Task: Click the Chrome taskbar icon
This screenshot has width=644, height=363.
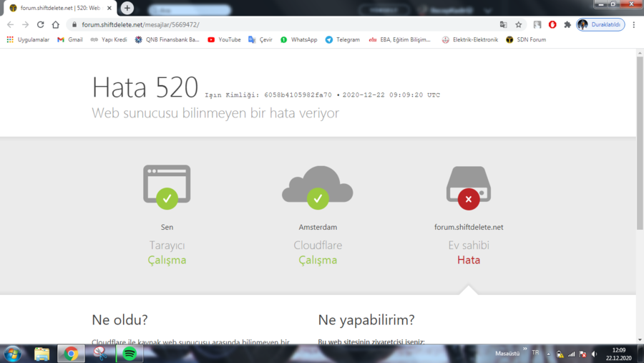Action: pos(71,354)
